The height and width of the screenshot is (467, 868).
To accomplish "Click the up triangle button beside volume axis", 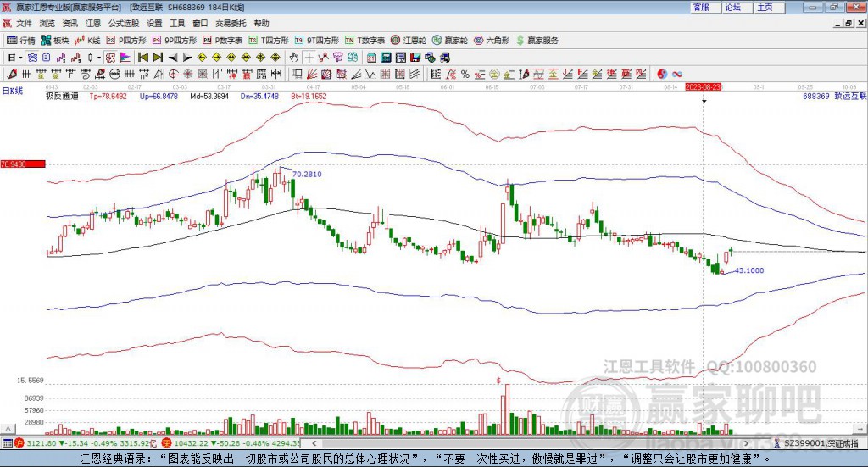I will point(8,429).
